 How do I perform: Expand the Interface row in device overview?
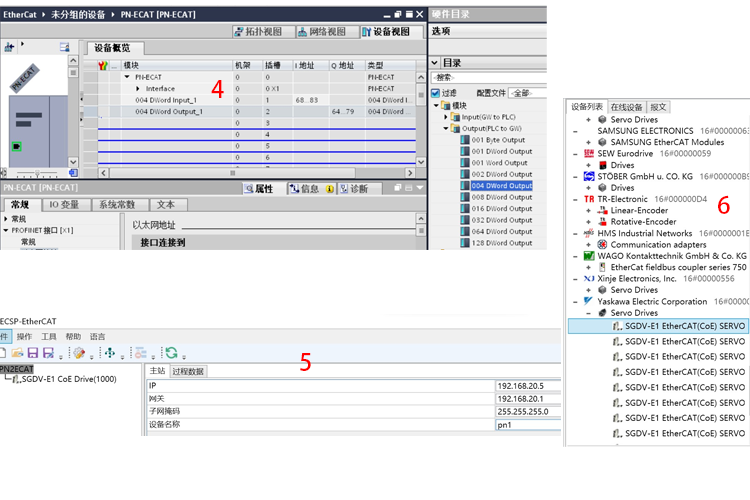138,89
